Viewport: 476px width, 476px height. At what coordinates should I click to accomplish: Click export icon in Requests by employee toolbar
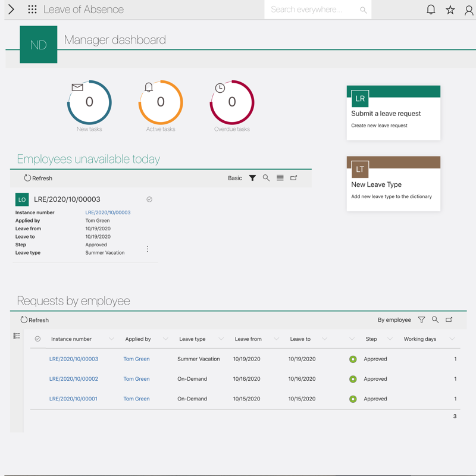449,320
